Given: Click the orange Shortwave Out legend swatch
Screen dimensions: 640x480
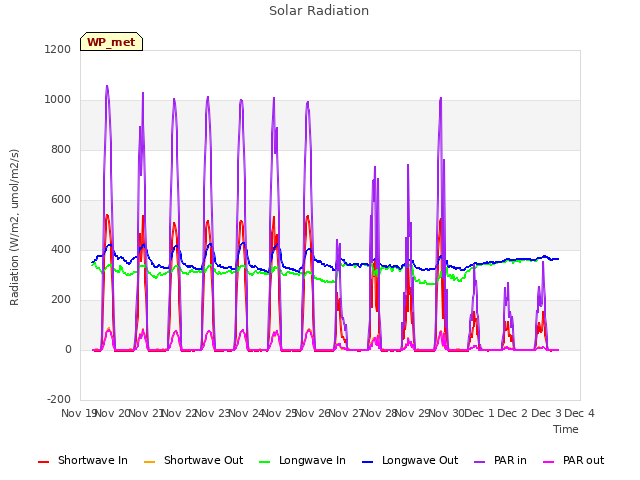Looking at the screenshot, I should [x=149, y=462].
